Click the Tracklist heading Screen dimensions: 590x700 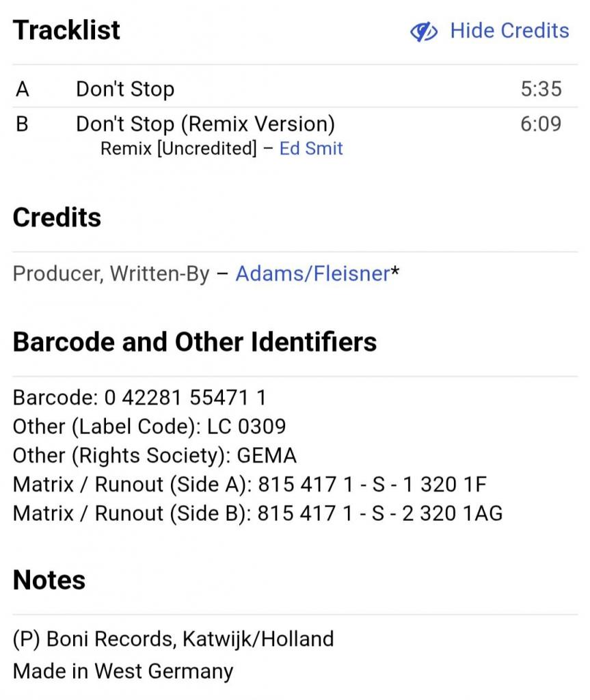click(x=66, y=30)
